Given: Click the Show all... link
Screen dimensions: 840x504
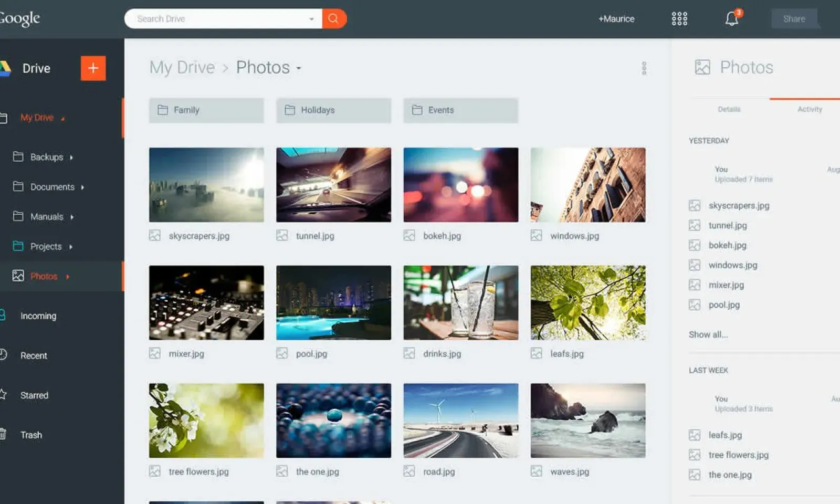Looking at the screenshot, I should [708, 334].
